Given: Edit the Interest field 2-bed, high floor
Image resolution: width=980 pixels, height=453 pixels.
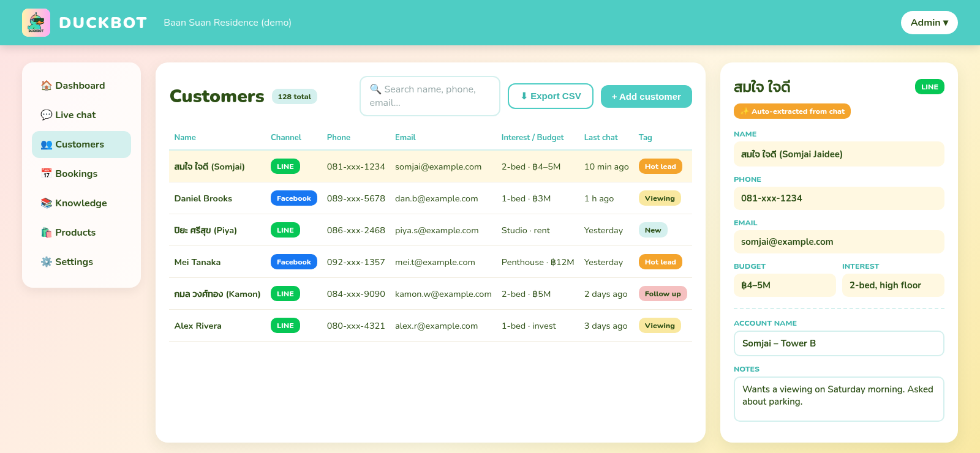Looking at the screenshot, I should (893, 285).
